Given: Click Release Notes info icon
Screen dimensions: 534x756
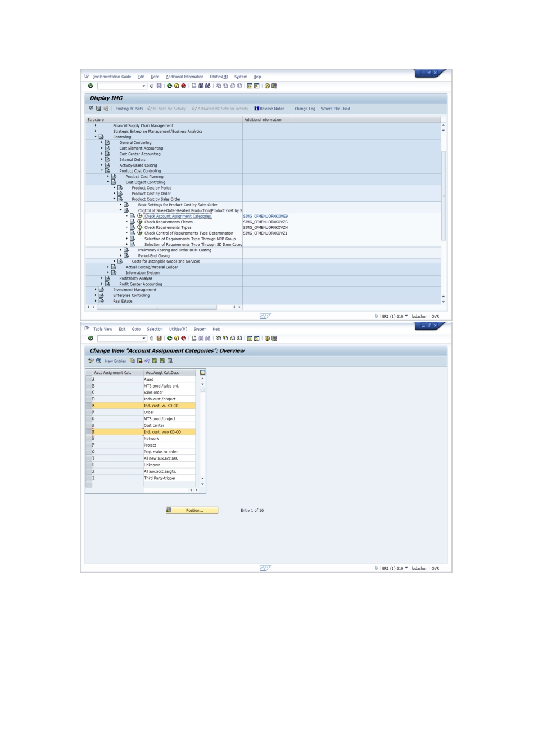Looking at the screenshot, I should coord(257,109).
